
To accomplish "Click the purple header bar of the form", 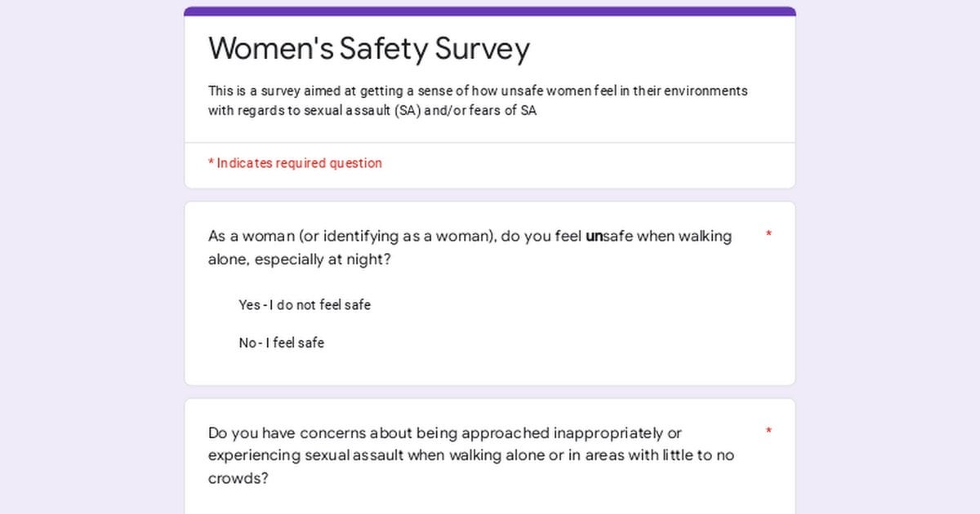I will click(490, 11).
